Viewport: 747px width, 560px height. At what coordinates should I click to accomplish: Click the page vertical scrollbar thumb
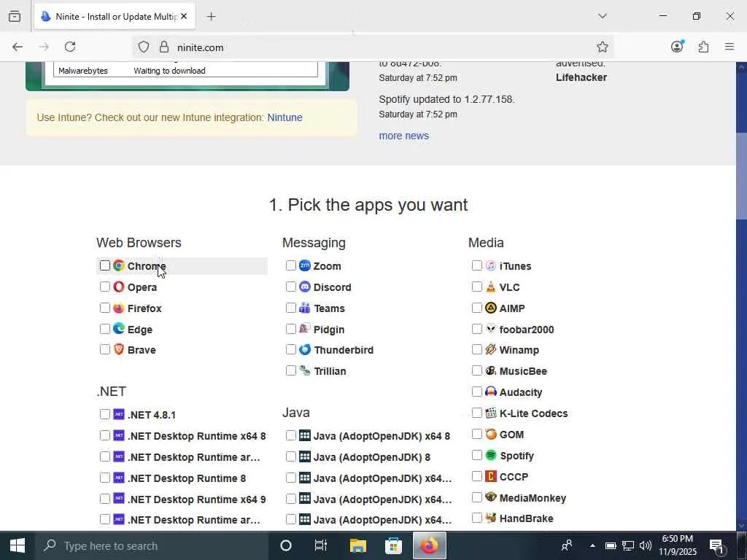point(741,176)
